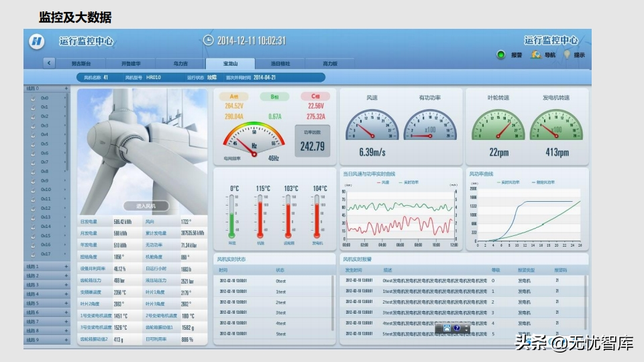Expand the 线路 1 group
The width and height of the screenshot is (644, 362).
point(66,266)
